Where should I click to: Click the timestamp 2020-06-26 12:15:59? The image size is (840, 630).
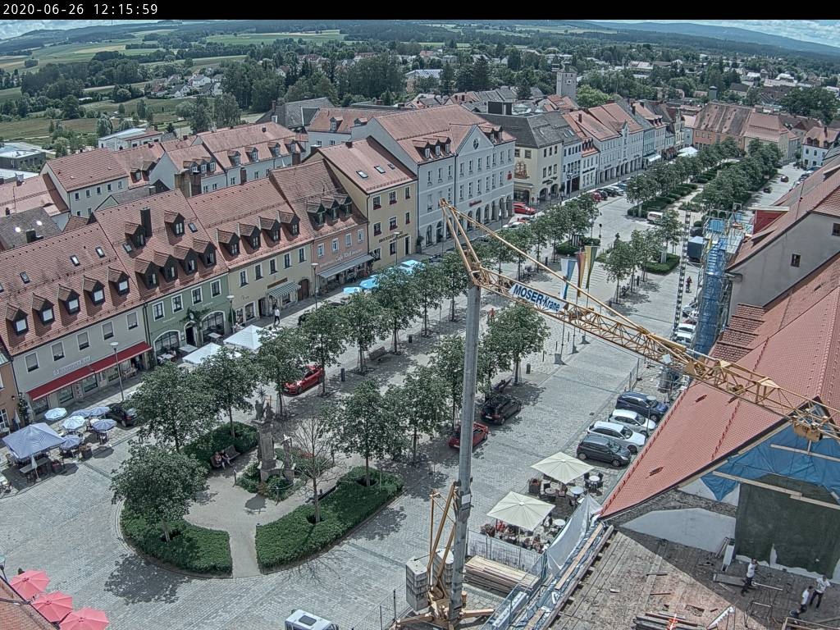pos(80,10)
